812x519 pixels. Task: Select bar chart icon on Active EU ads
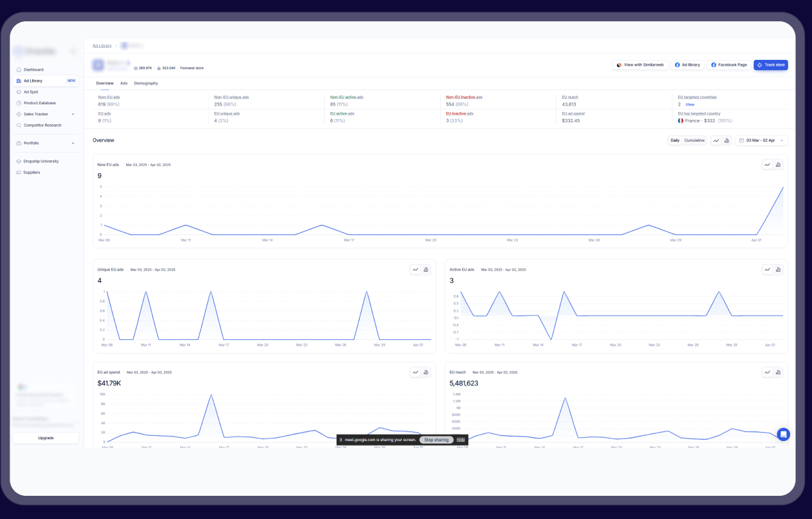click(778, 270)
